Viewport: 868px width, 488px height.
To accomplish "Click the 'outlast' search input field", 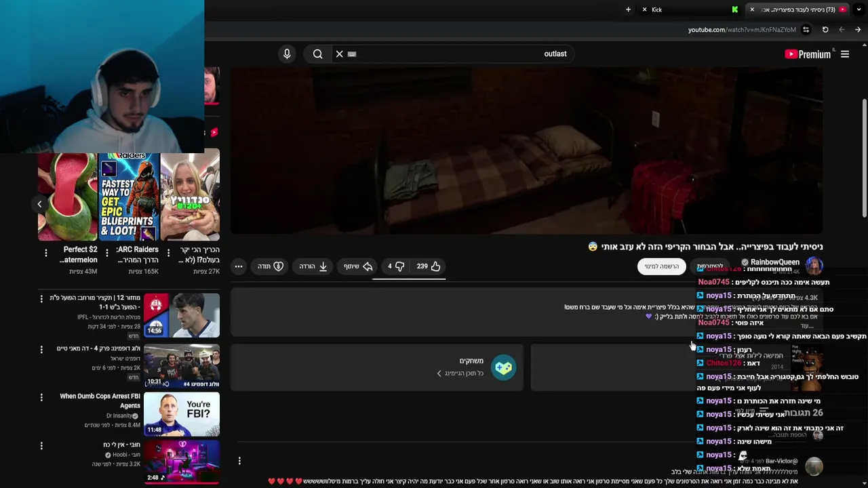I will click(x=461, y=54).
